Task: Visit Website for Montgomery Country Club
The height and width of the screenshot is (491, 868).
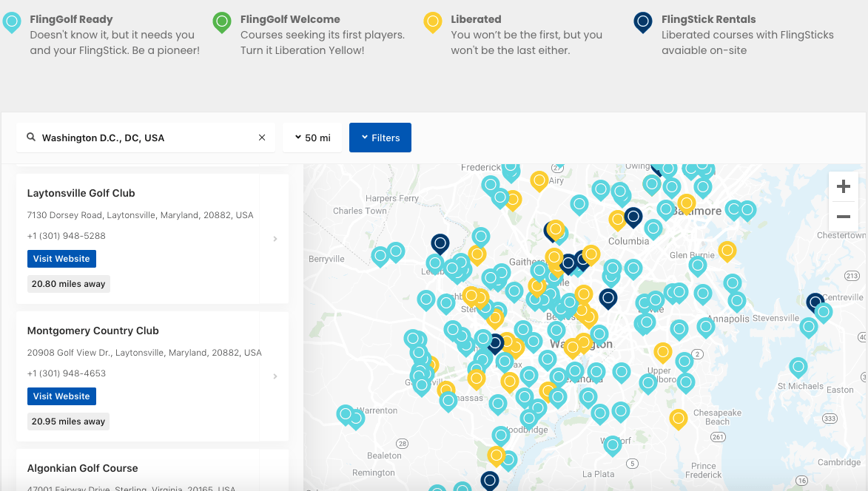Action: point(61,396)
